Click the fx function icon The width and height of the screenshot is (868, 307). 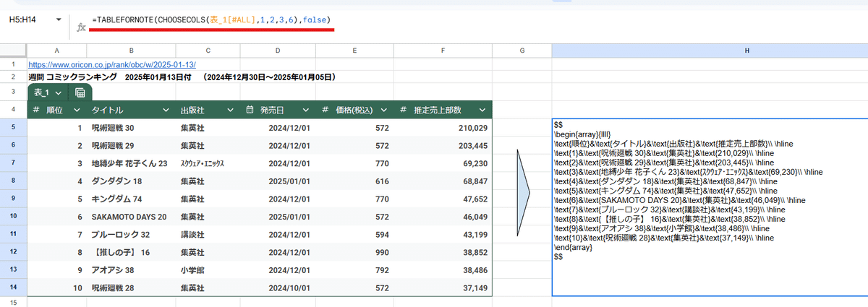[82, 27]
